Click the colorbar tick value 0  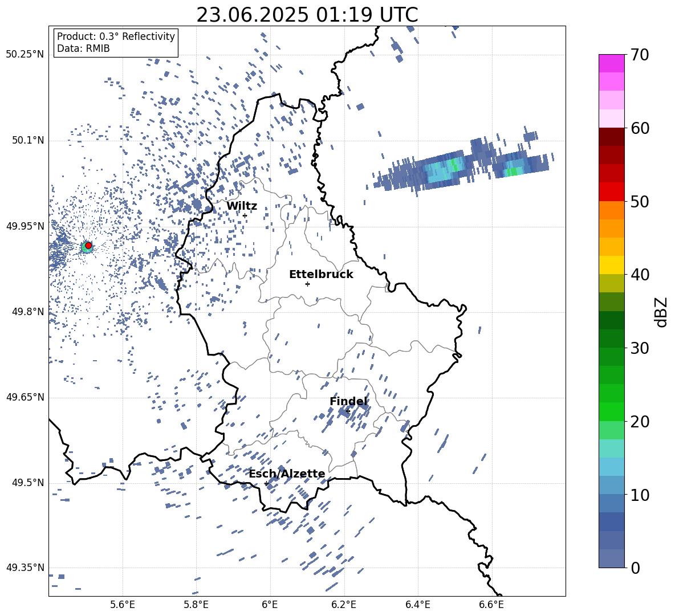pyautogui.click(x=635, y=568)
